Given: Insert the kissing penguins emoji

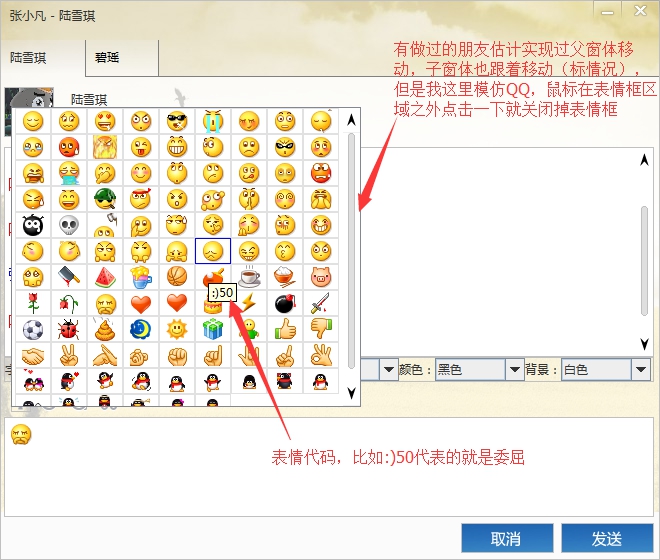Looking at the screenshot, I should pos(33,382).
